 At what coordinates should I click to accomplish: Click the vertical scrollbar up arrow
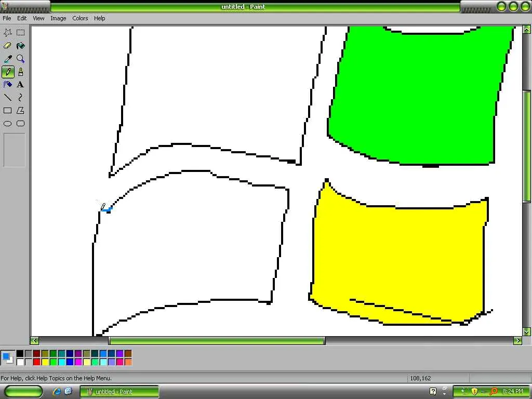click(527, 30)
